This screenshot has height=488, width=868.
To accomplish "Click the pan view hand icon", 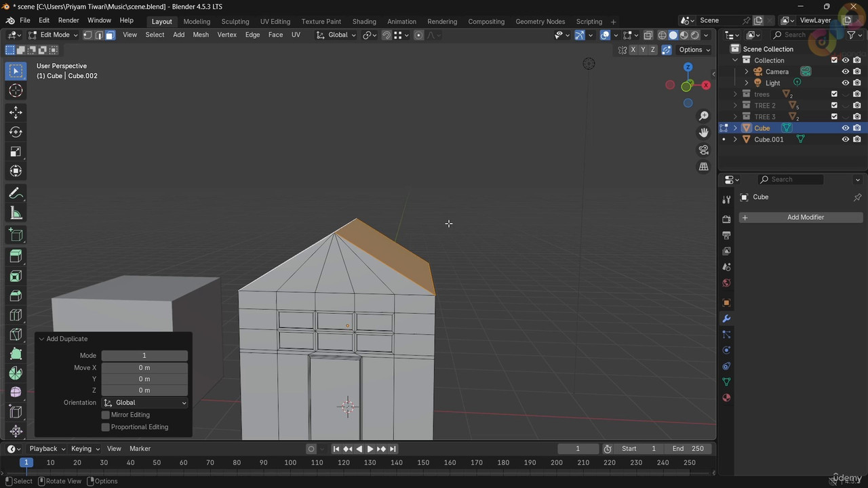I will tap(704, 132).
